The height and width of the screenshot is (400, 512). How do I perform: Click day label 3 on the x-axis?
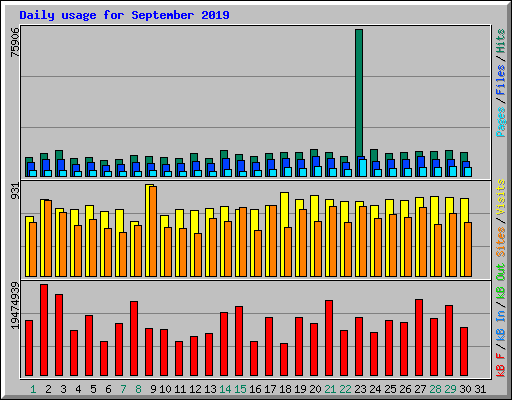[63, 389]
